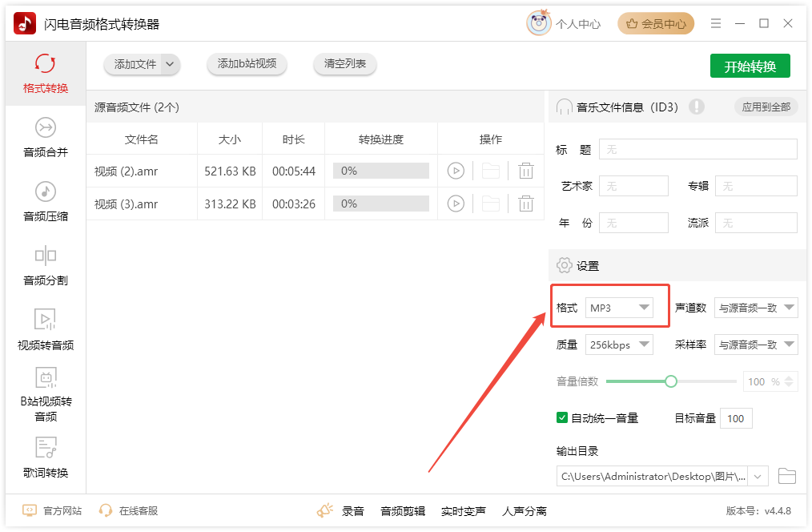The image size is (812, 532).
Task: Open 歌词转换 sidebar item
Action: pyautogui.click(x=46, y=458)
